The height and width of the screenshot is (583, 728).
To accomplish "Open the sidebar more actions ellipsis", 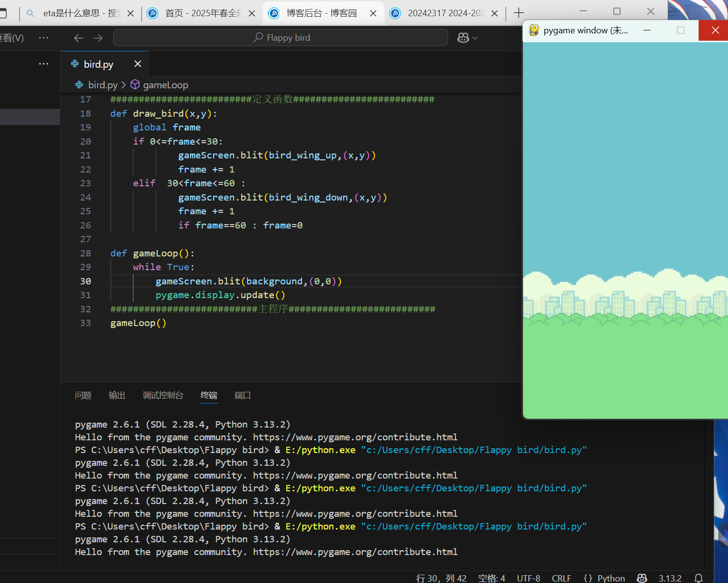I will coord(44,64).
